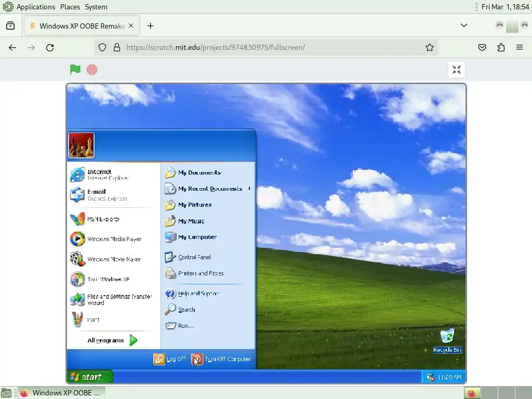Click the Fri Mar 1 date clock

point(505,7)
